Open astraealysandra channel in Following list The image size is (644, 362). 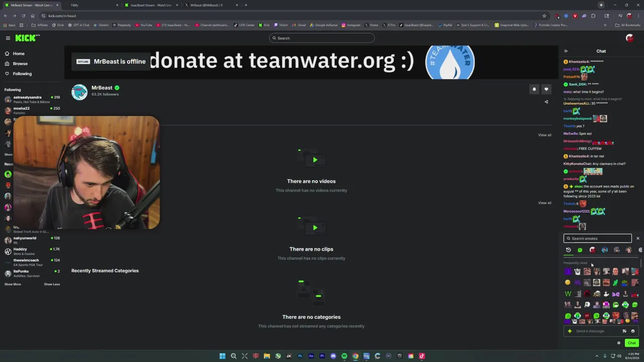pos(32,99)
